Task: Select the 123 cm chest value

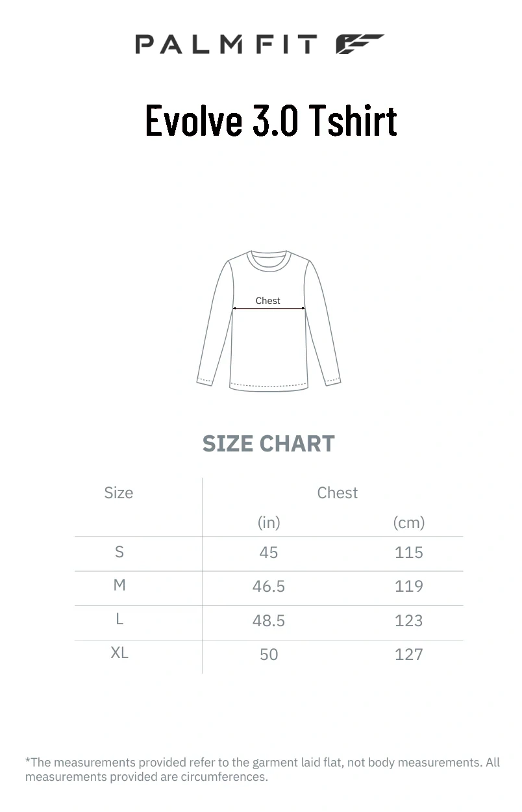Action: pyautogui.click(x=409, y=620)
